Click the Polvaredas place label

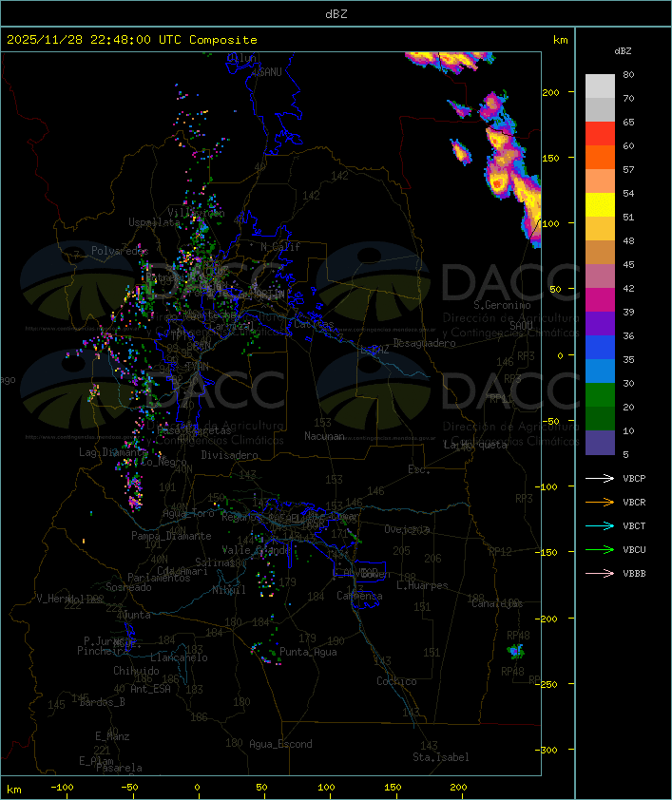tap(120, 251)
